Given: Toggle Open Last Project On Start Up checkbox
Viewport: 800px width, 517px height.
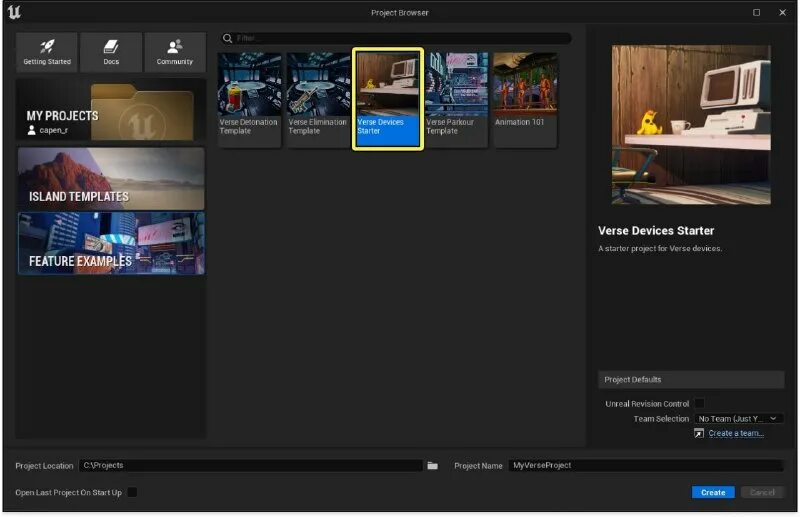Looking at the screenshot, I should pos(132,493).
